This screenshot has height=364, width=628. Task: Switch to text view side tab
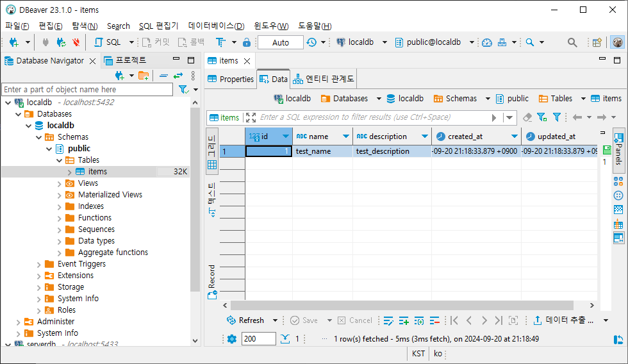[212, 200]
